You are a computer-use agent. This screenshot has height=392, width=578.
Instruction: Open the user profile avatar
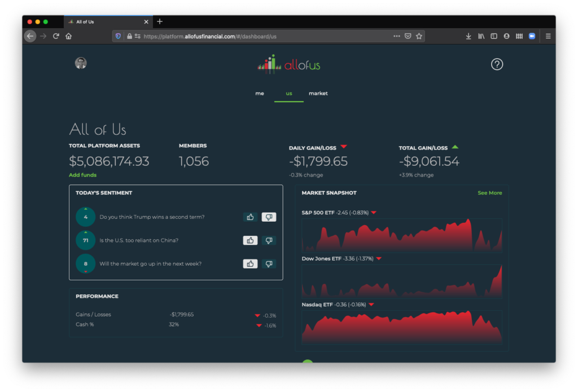[x=81, y=63]
